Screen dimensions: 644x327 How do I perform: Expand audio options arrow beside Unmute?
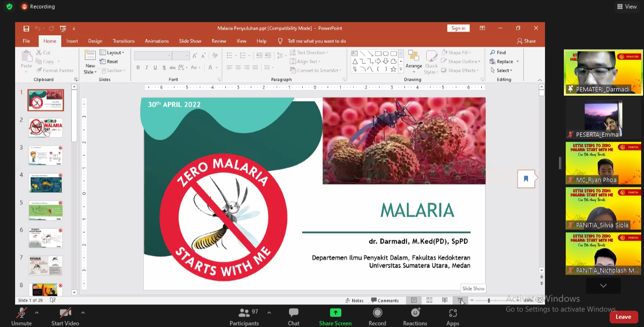[x=37, y=312]
